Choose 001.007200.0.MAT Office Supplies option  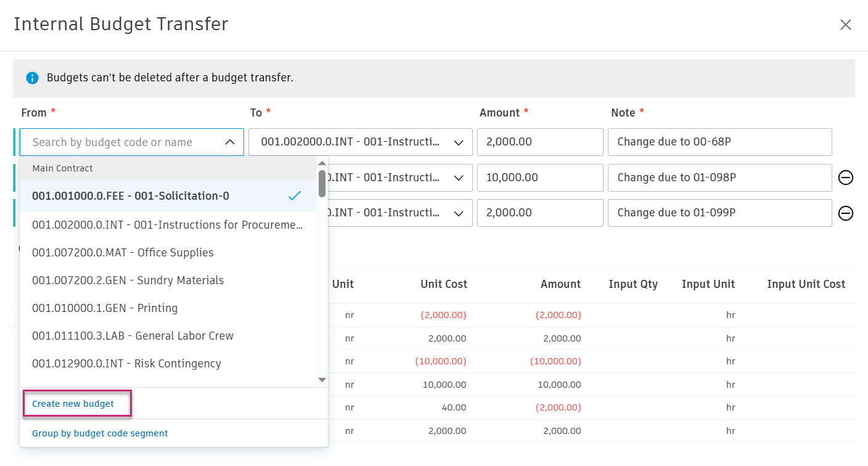[123, 253]
